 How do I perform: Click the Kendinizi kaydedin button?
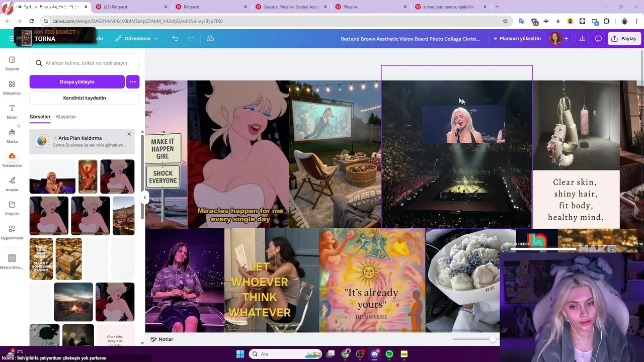click(x=85, y=98)
